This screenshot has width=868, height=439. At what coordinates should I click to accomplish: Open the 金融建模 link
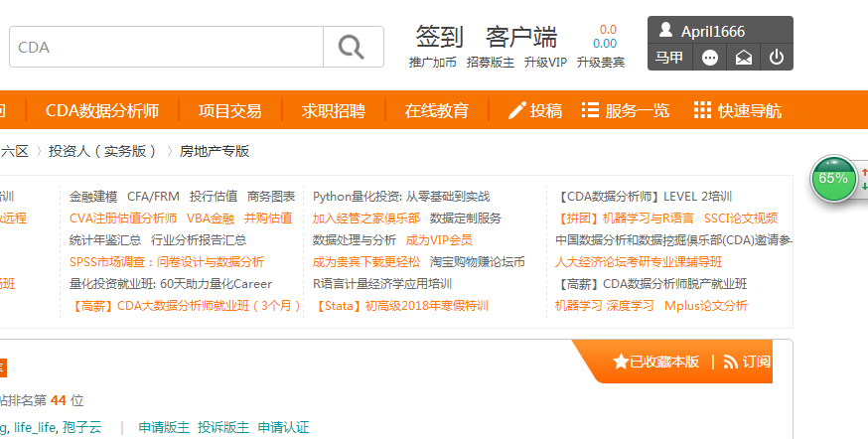click(93, 197)
